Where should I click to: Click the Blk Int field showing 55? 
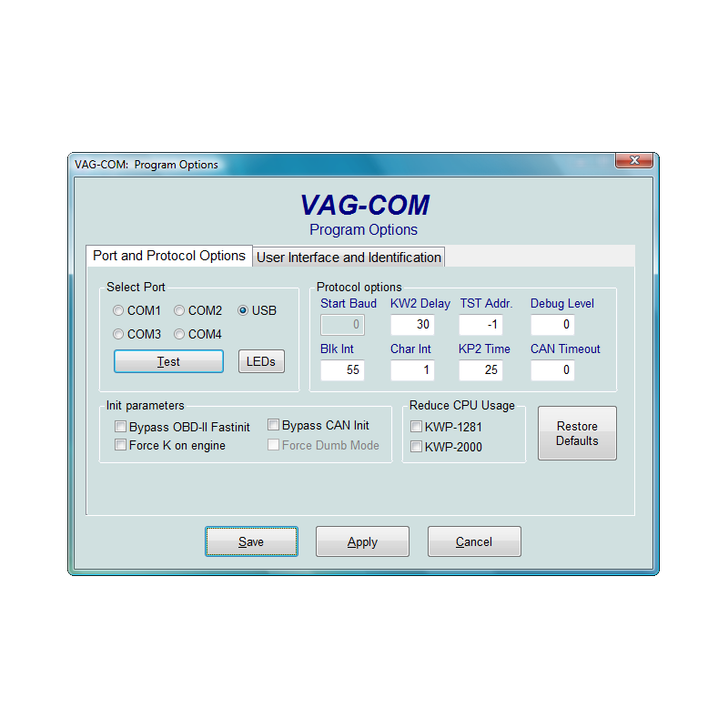(342, 370)
